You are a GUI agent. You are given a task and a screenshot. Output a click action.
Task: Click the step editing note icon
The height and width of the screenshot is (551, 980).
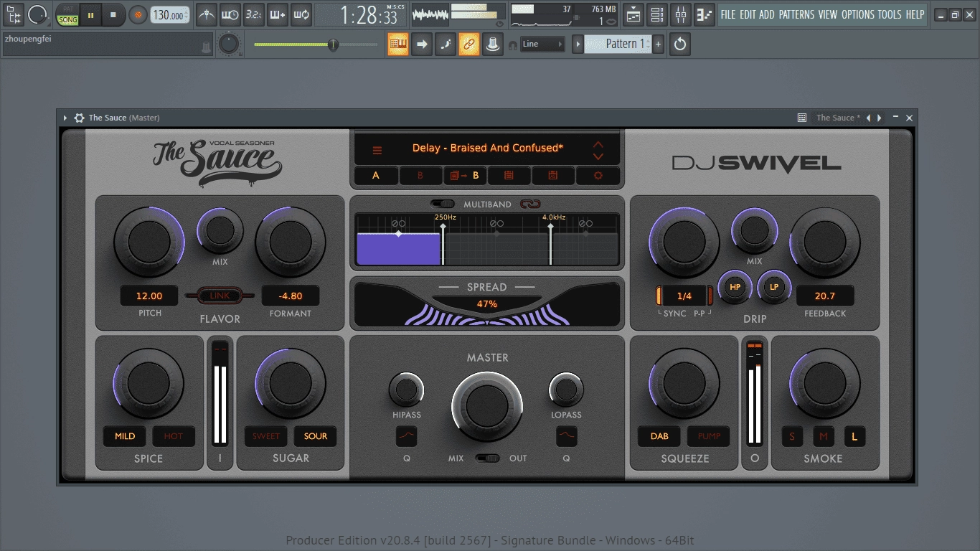[446, 44]
